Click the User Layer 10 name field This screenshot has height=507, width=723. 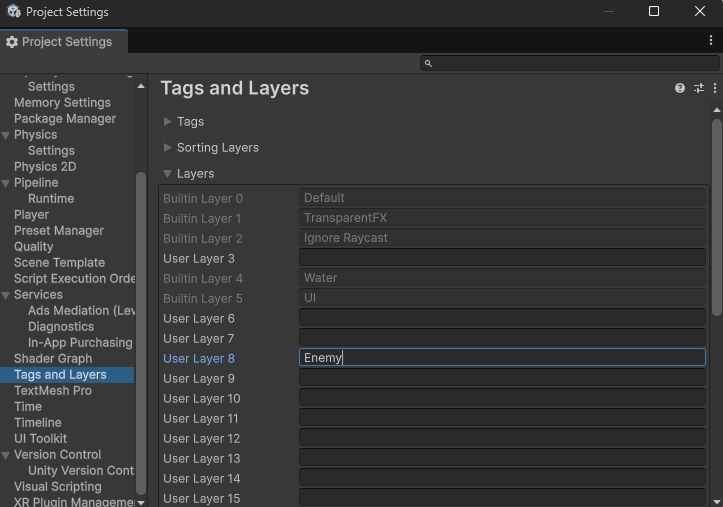coord(502,397)
